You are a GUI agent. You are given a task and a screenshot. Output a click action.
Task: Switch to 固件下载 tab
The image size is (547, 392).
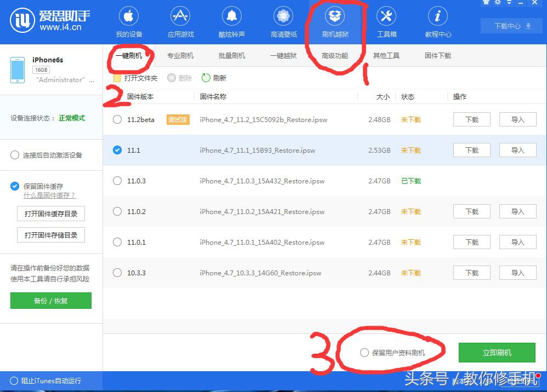point(438,56)
